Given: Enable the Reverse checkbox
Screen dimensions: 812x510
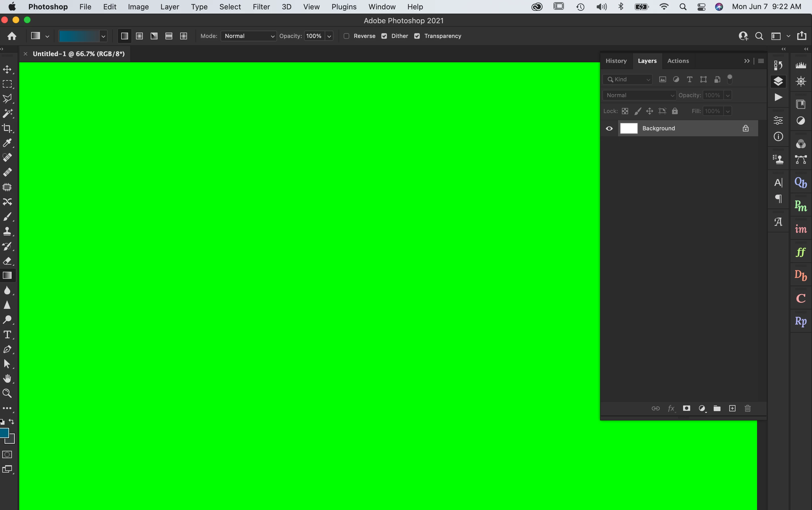Looking at the screenshot, I should (346, 36).
